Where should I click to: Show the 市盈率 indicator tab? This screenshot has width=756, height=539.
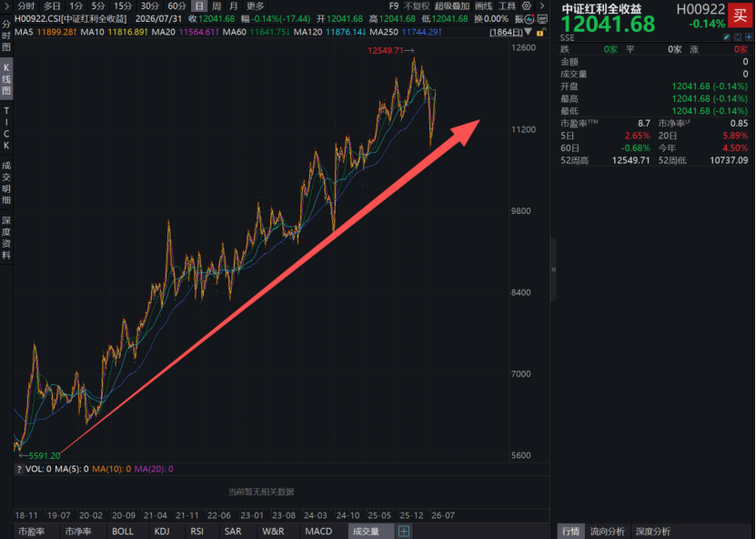(32, 532)
